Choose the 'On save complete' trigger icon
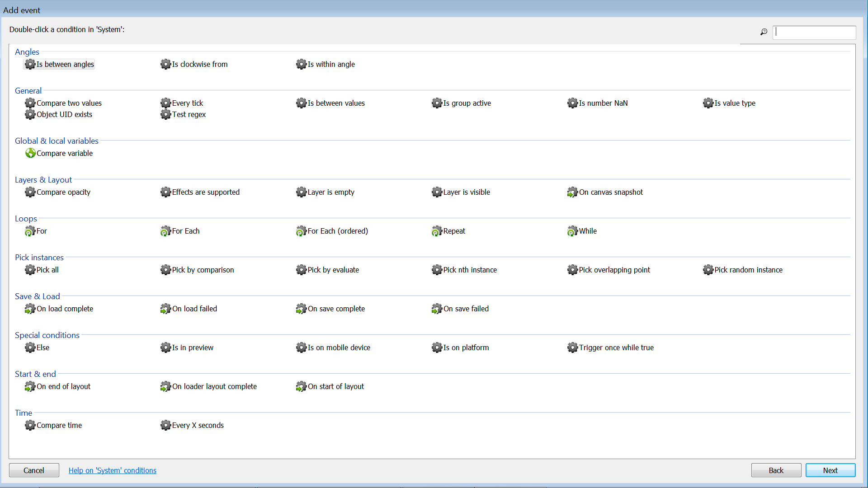 click(301, 309)
